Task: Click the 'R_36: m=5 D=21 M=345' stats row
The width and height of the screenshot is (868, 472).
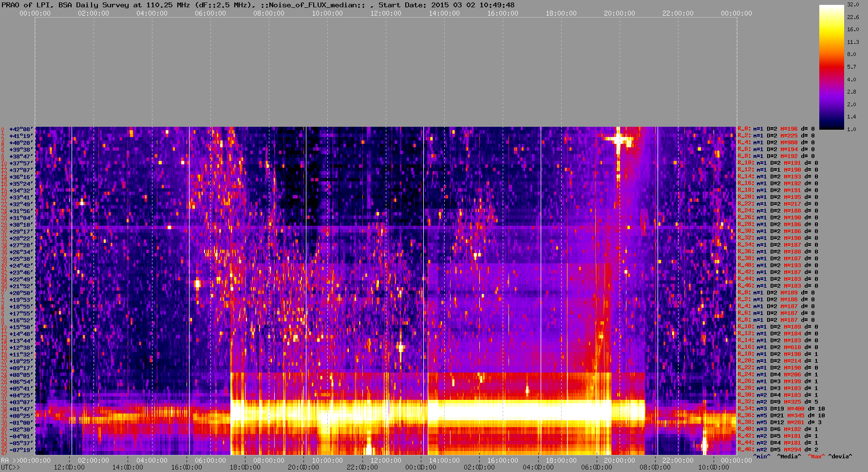Action: (x=781, y=416)
